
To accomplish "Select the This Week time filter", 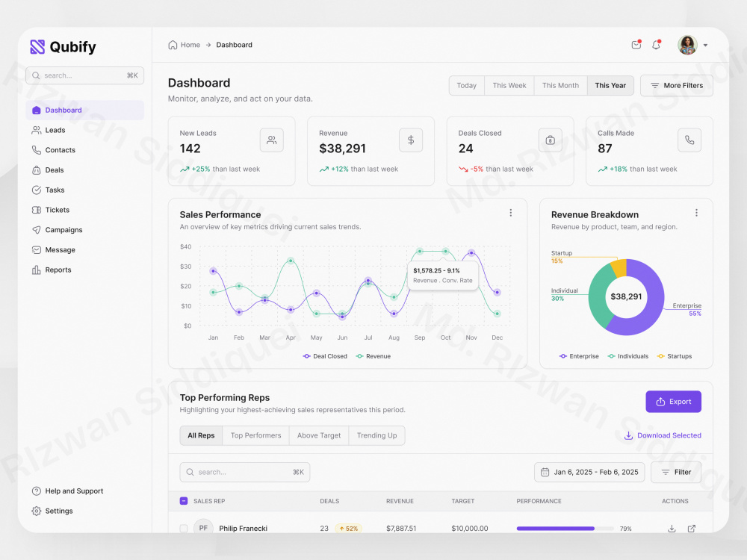I will click(509, 86).
